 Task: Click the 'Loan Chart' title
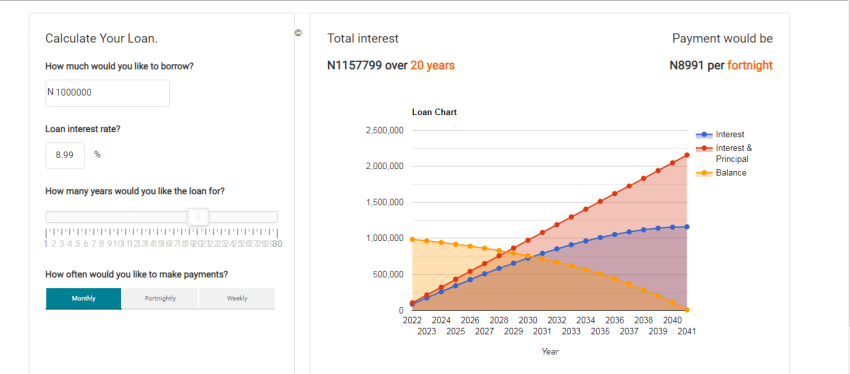434,112
